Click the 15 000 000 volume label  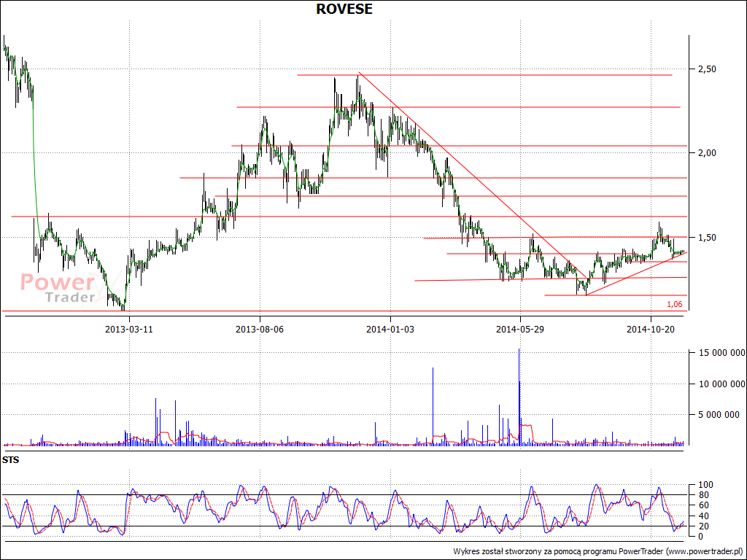coord(721,353)
